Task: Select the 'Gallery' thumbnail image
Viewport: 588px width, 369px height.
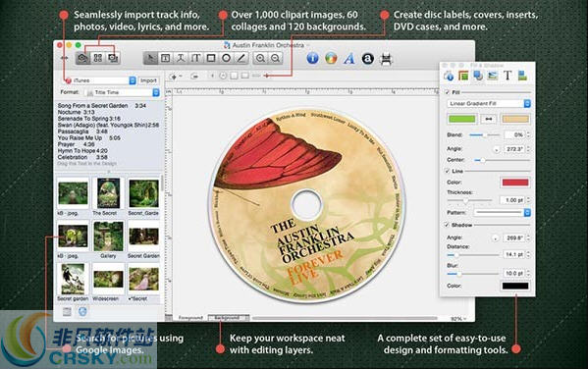Action: click(x=108, y=237)
